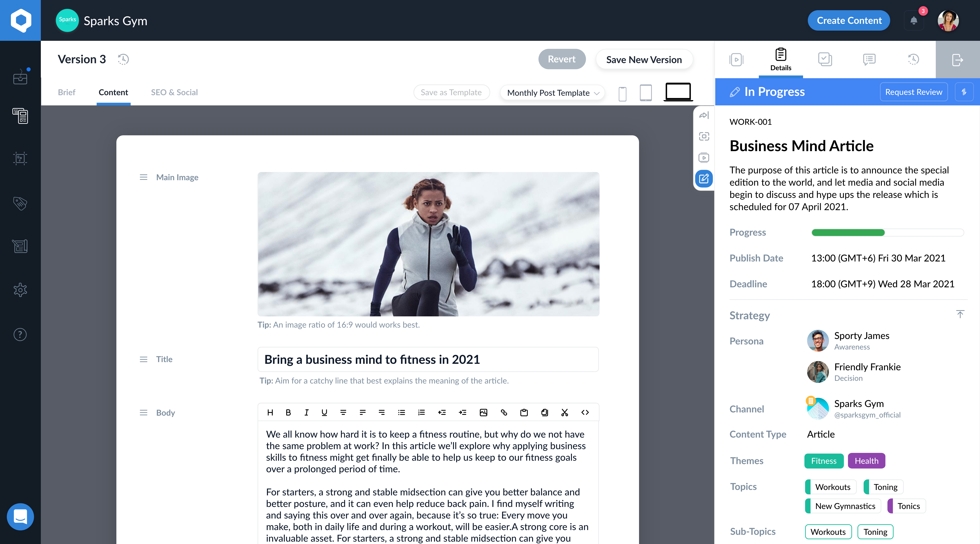Switch to laptop desktop preview
The image size is (980, 544).
tap(678, 92)
